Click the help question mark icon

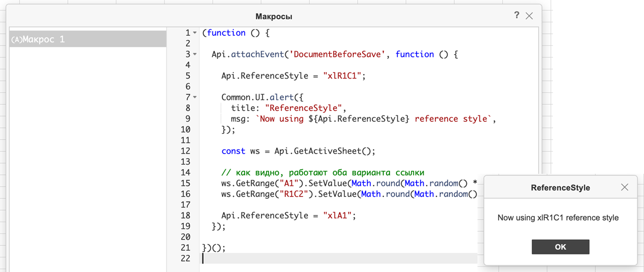tap(517, 16)
